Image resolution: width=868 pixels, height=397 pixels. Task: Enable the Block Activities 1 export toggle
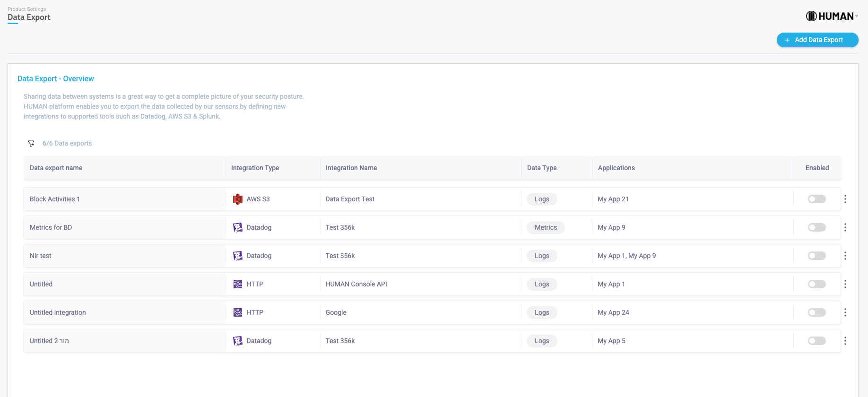(x=816, y=199)
